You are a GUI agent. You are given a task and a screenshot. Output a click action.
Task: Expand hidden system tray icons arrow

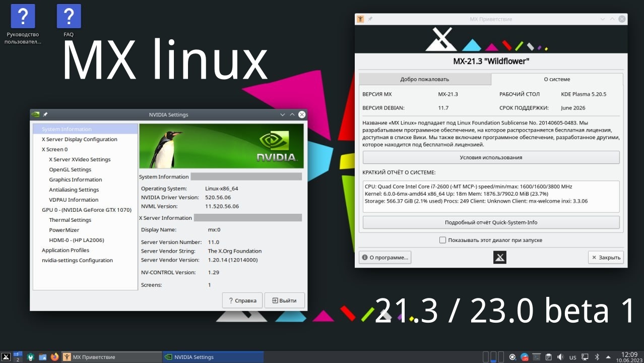608,357
